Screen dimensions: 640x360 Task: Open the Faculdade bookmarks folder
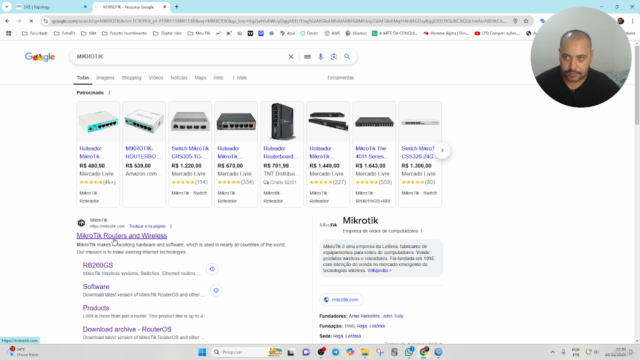click(x=35, y=33)
